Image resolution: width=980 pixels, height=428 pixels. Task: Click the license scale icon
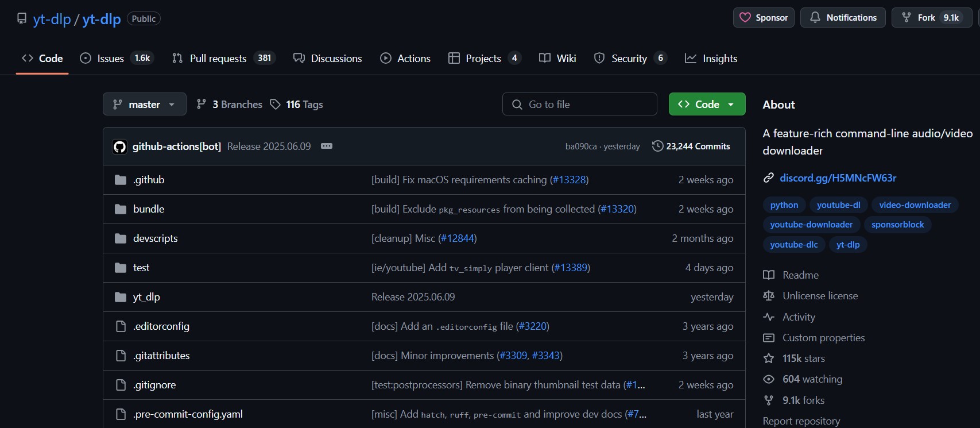(769, 296)
